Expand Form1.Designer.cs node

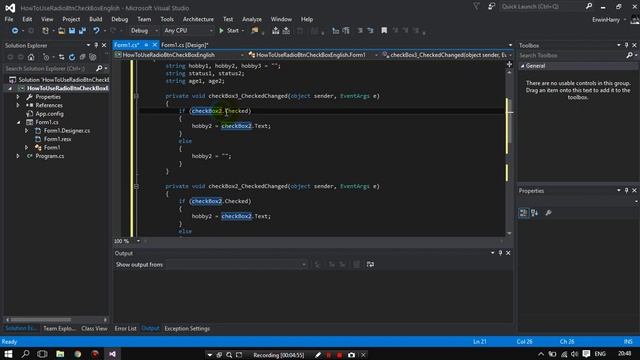(x=27, y=131)
